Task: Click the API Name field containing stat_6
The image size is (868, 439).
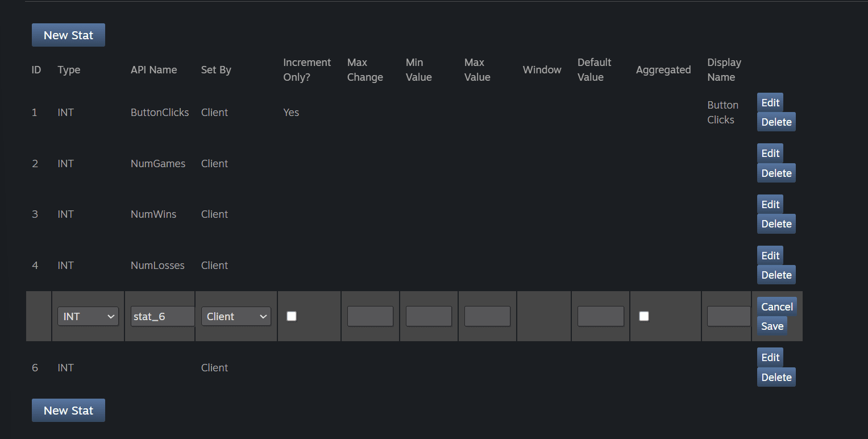Action: pyautogui.click(x=162, y=316)
